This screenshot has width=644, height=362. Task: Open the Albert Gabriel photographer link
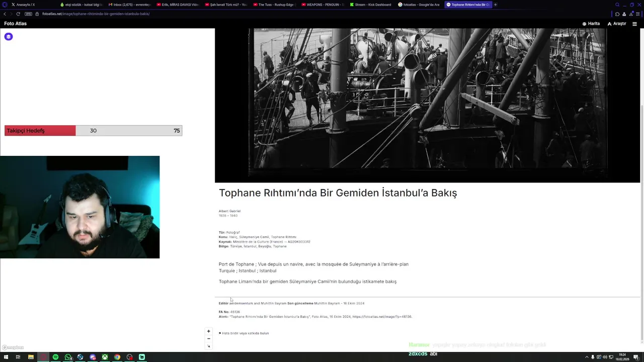coord(229,211)
